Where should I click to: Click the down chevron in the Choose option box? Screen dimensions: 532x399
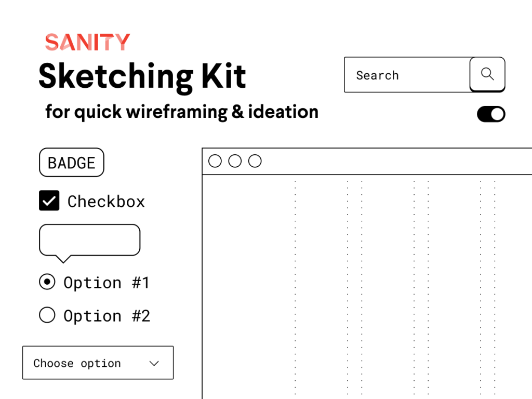point(154,363)
